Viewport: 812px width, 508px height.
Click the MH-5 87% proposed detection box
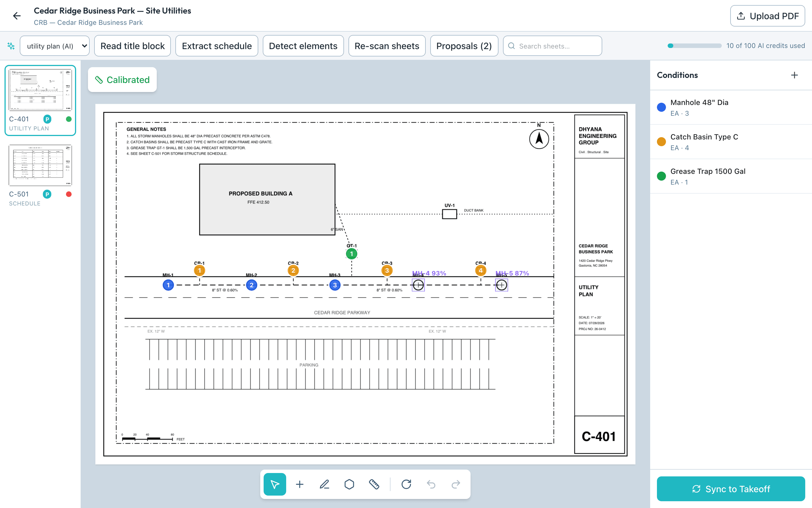click(x=502, y=285)
